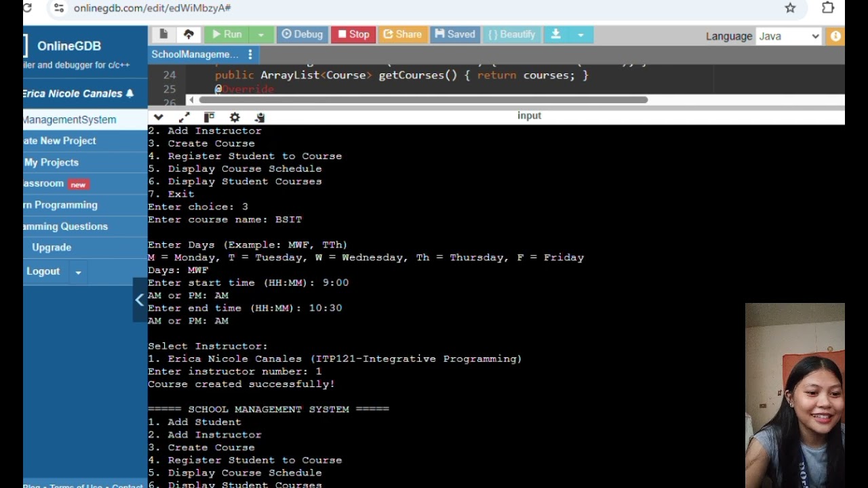Expand the Logout dropdown arrow
This screenshot has width=868, height=488.
(x=78, y=272)
